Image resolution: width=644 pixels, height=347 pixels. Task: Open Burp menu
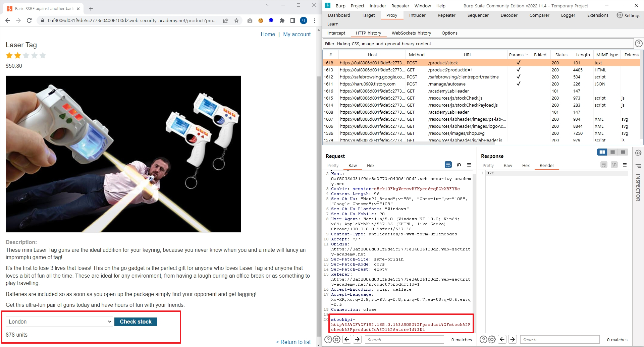click(340, 6)
